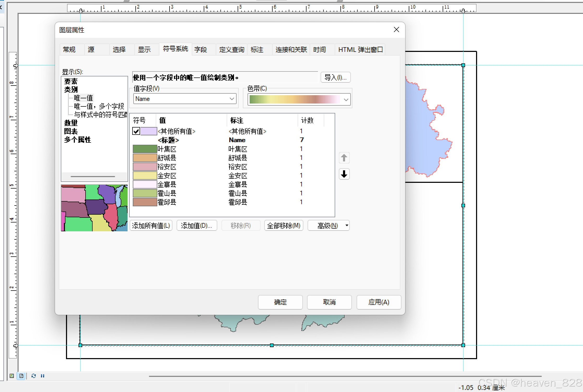The image size is (583, 392).
Task: Click the Import (导入) button
Action: pyautogui.click(x=335, y=77)
